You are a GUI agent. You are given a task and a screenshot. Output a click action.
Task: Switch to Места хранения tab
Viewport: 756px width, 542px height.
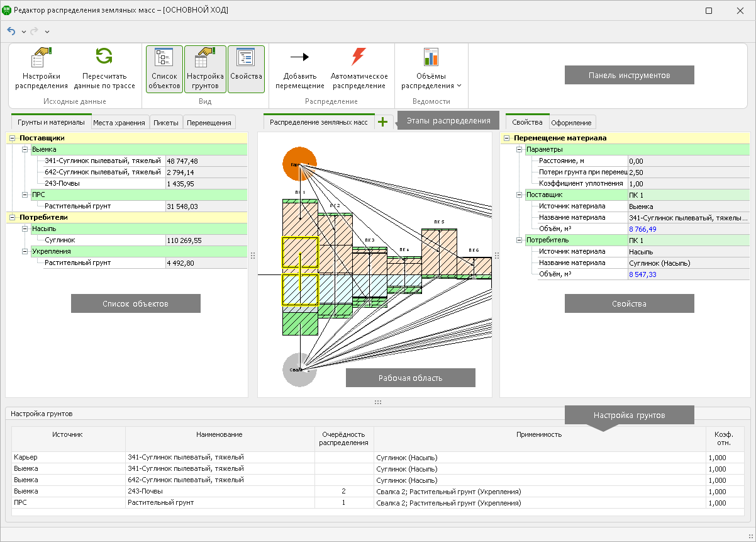click(x=120, y=123)
